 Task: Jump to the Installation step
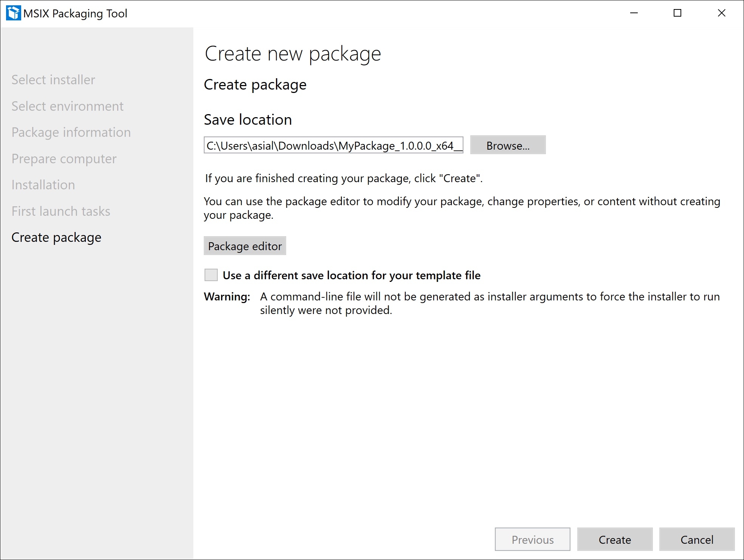point(43,185)
